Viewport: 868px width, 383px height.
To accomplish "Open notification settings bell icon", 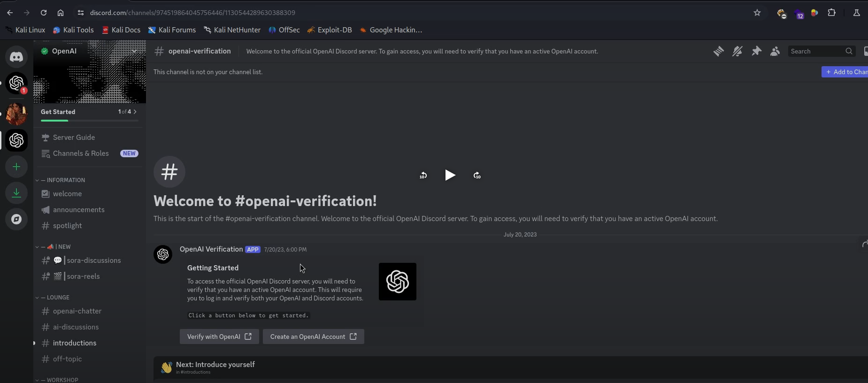I will coord(737,51).
